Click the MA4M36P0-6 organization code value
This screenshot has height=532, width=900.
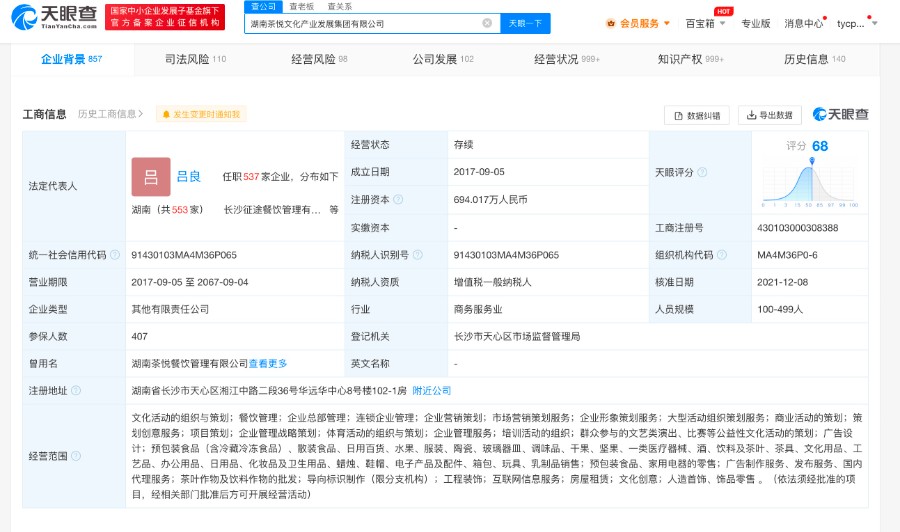coord(787,255)
